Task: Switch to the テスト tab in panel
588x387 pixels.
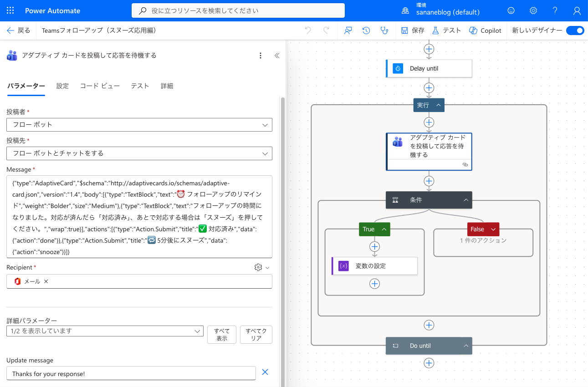Action: 140,86
